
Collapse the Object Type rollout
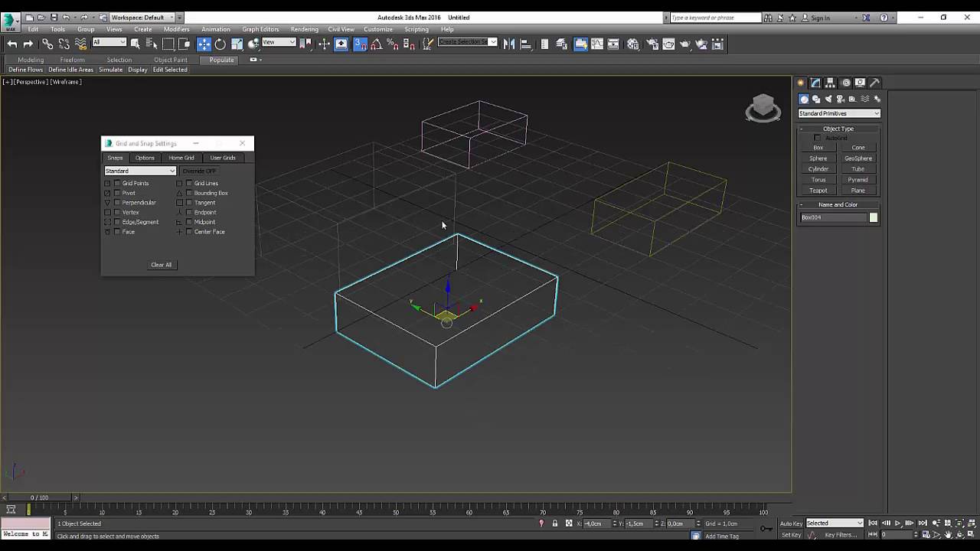point(838,129)
